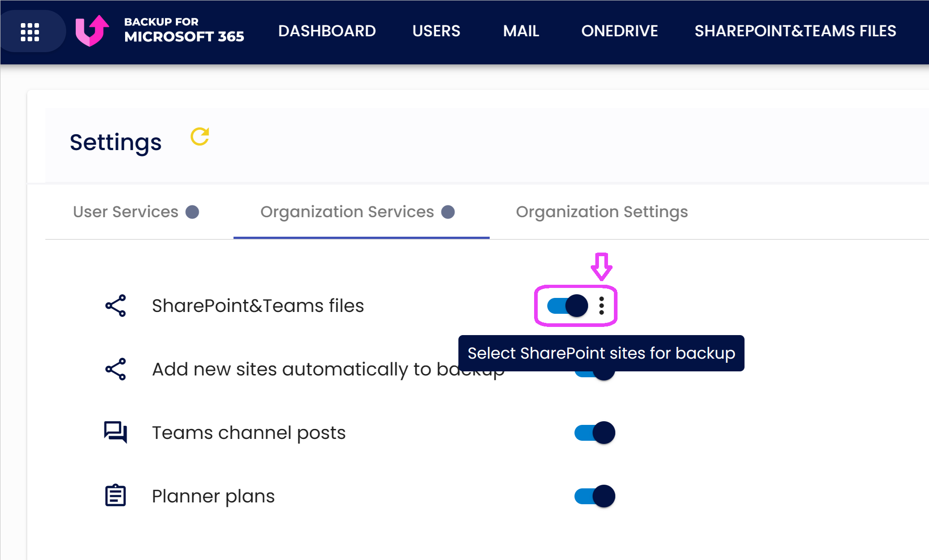Switch to the User Services tab
Image resolution: width=929 pixels, height=560 pixels.
136,212
